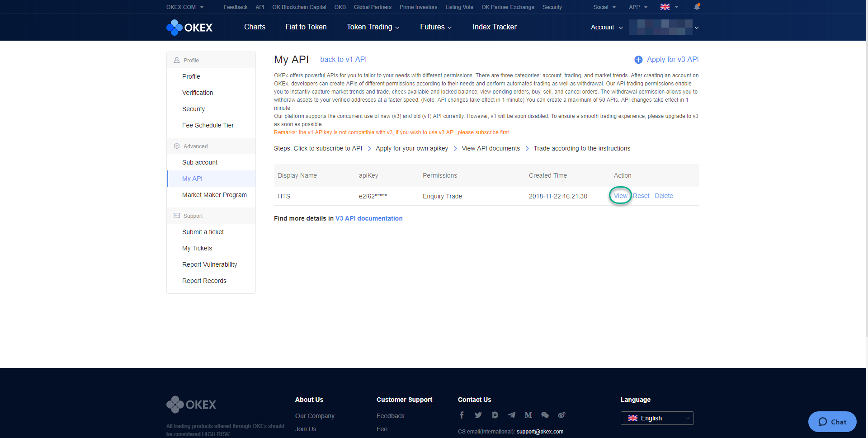The width and height of the screenshot is (868, 438).
Task: Open the Chat support bubble
Action: pos(832,422)
